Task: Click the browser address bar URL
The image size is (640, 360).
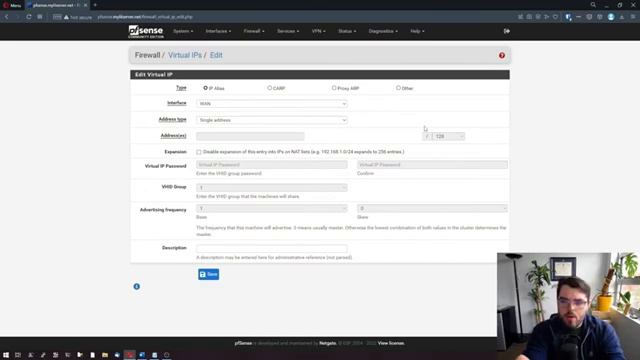Action: tap(145, 17)
